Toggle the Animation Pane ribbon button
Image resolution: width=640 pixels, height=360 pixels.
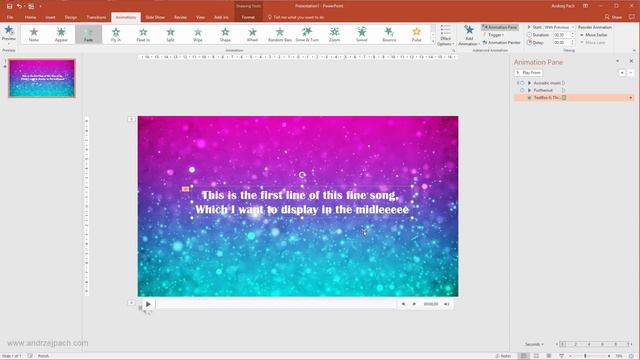click(x=500, y=27)
